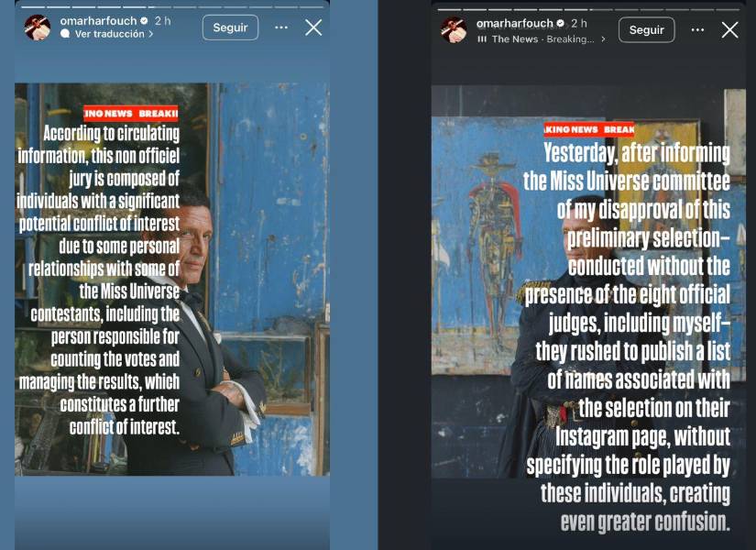Open omarharfouch username on left story

click(x=98, y=21)
